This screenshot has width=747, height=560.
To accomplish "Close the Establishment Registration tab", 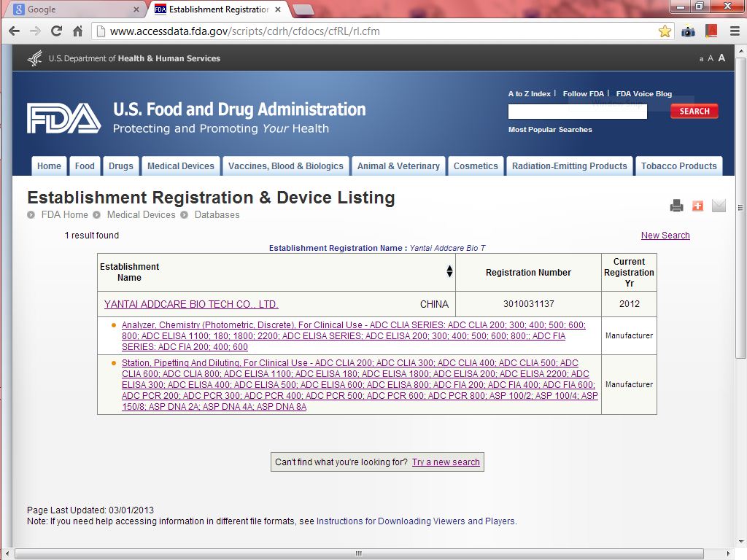I will pos(278,9).
